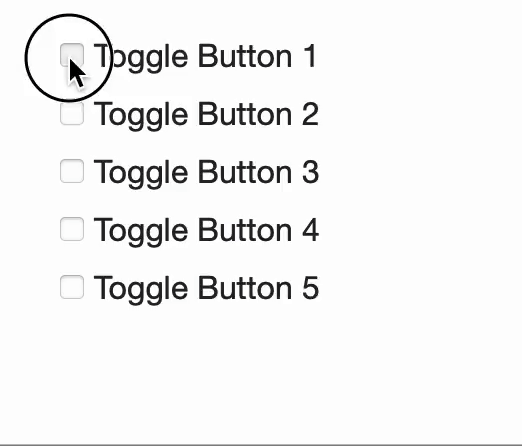
Task: Click the 'Toggle Button 2' label text
Action: (206, 115)
